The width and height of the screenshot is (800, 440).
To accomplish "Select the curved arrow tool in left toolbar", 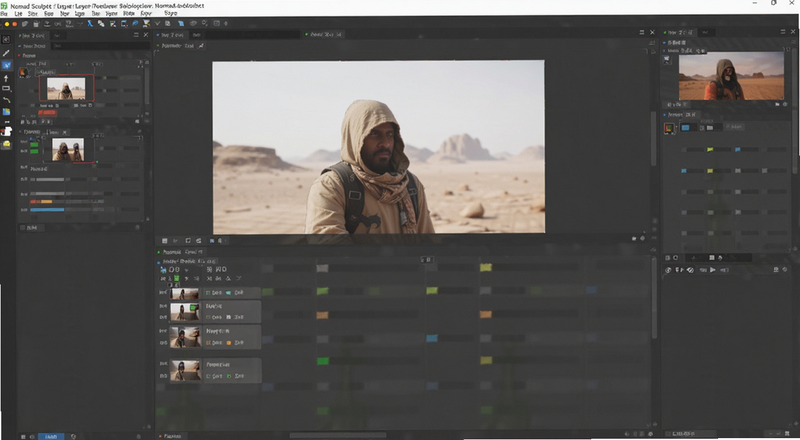I will [x=6, y=100].
